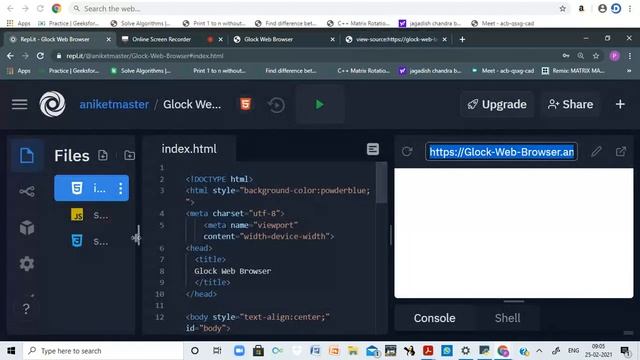Image resolution: width=640 pixels, height=360 pixels.
Task: Click the Type here to search box
Action: 103,351
